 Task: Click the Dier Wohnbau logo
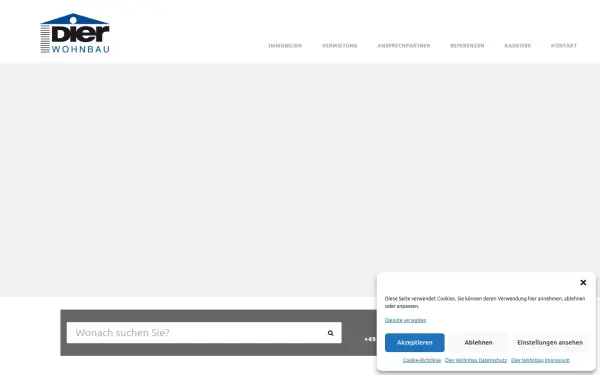click(75, 33)
